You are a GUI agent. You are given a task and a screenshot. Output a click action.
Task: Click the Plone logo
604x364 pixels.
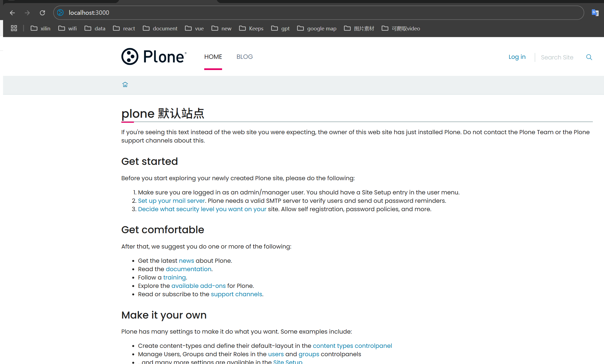click(x=154, y=57)
